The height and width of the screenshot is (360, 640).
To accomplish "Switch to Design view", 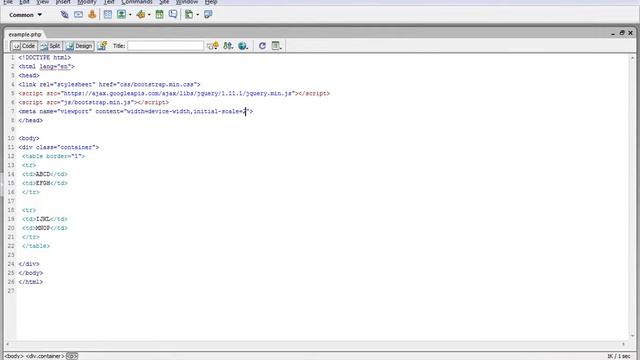I will point(79,46).
